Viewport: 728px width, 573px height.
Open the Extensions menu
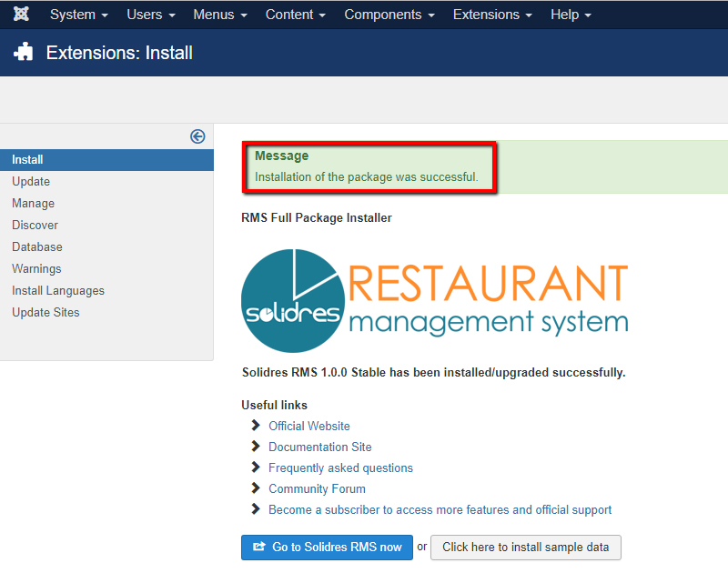coord(492,15)
